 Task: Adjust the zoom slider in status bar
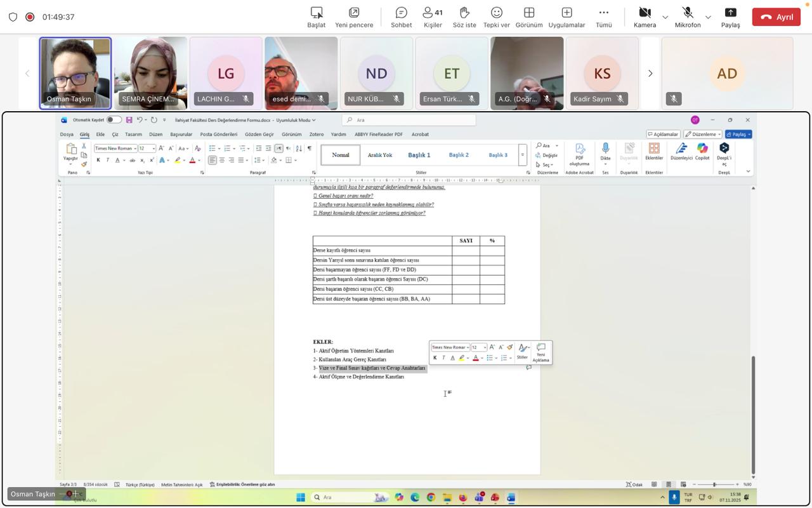pyautogui.click(x=714, y=485)
